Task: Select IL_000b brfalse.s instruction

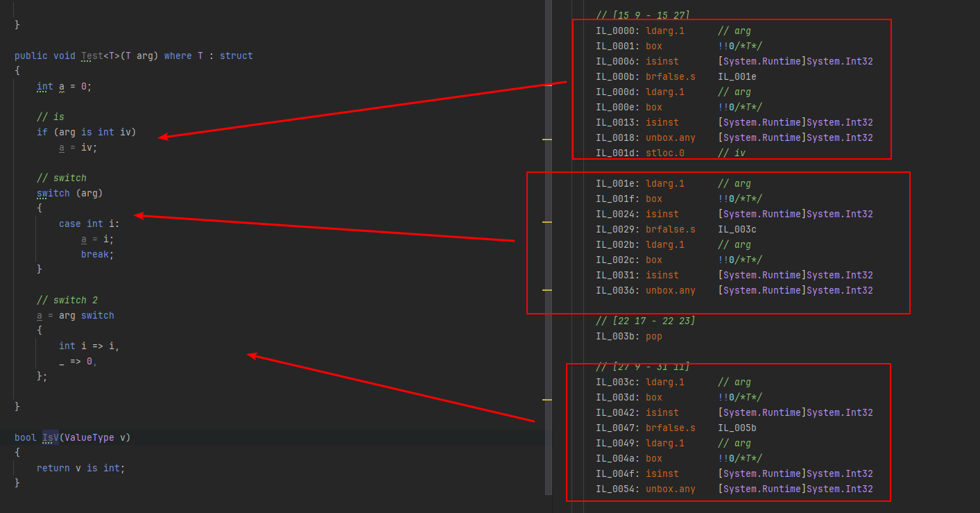Action: pyautogui.click(x=676, y=76)
